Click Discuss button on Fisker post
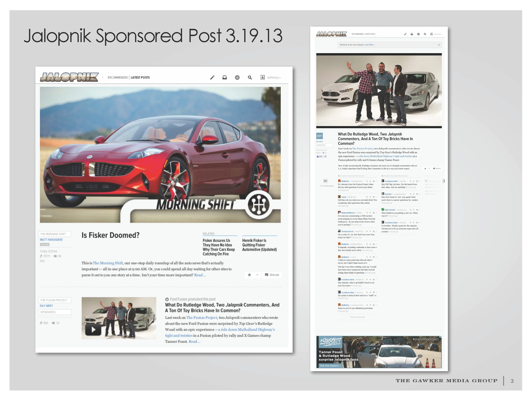 [x=272, y=275]
